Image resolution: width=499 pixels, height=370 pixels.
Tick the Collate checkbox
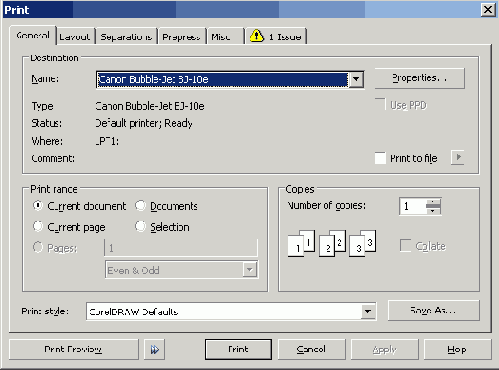coord(405,246)
